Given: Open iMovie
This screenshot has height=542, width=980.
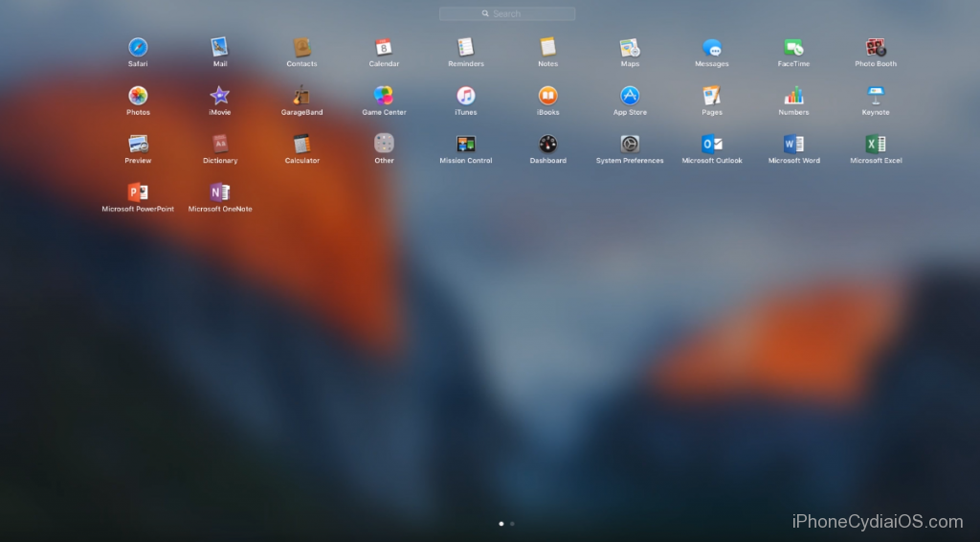Looking at the screenshot, I should click(220, 96).
